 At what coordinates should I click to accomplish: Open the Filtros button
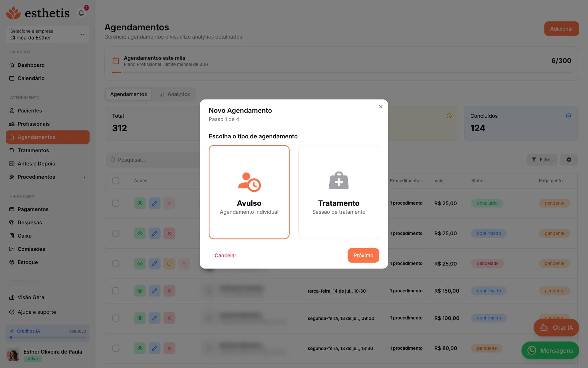[x=542, y=160]
